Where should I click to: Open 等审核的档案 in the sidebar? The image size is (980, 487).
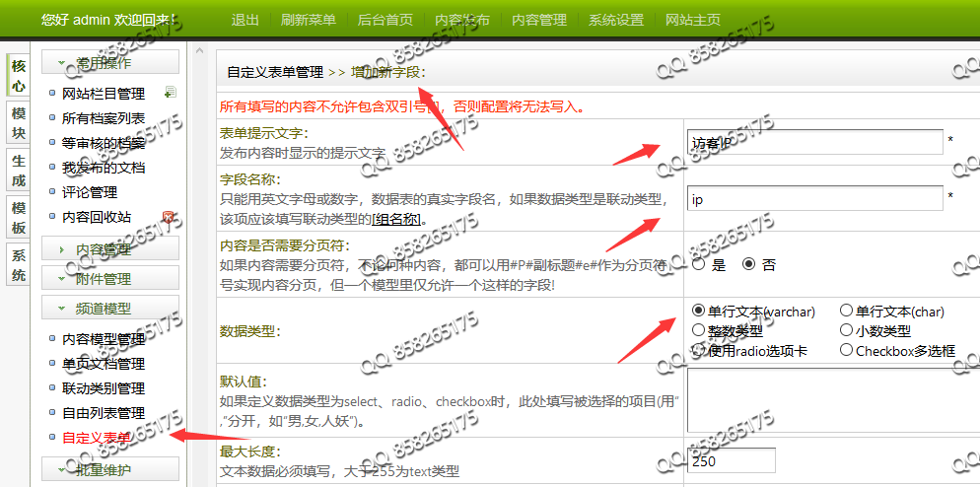(104, 143)
